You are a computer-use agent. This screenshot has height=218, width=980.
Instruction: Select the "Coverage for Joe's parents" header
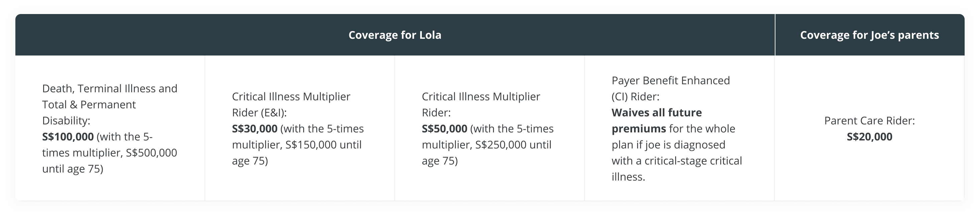[x=869, y=35]
